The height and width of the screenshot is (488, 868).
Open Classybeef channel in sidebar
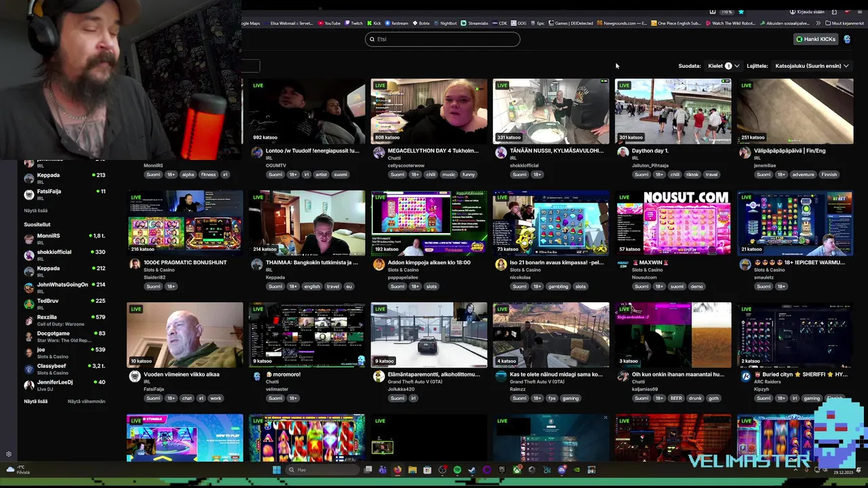[x=64, y=369]
